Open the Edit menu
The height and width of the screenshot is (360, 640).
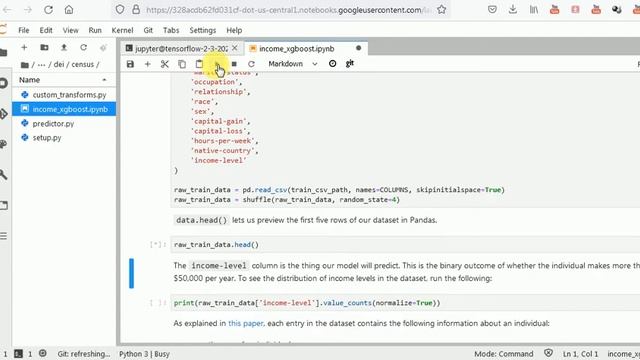(46, 30)
